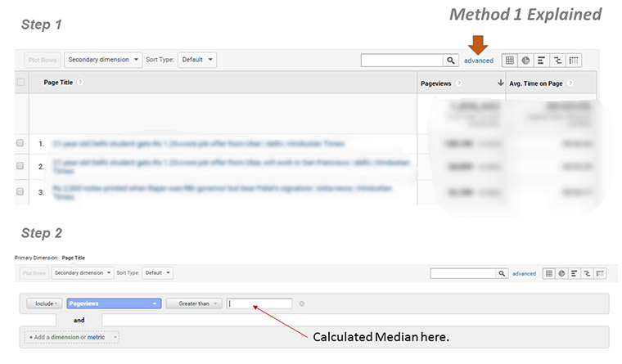622x364 pixels.
Task: Check the box for row 2
Action: pos(20,166)
